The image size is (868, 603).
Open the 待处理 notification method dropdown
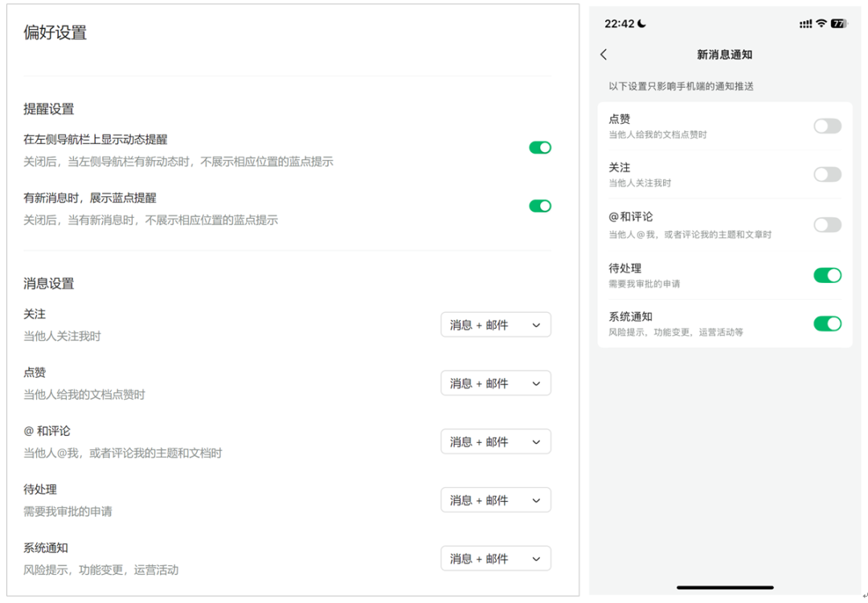click(x=495, y=499)
